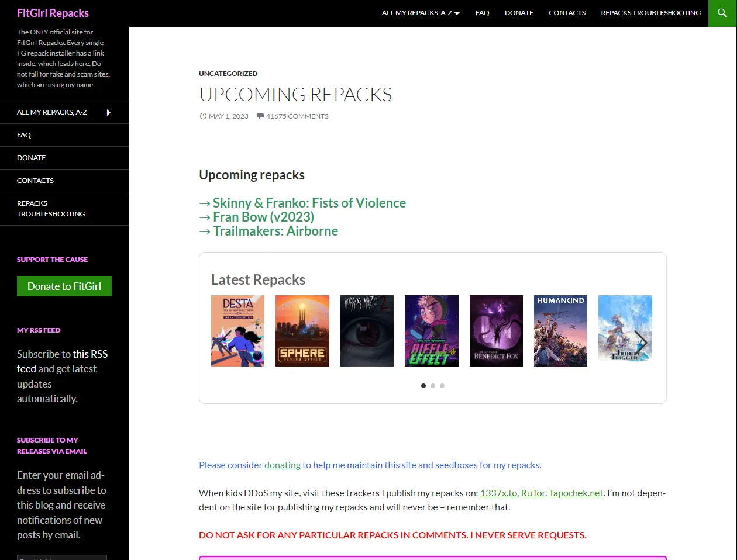Open the Riffle Effect game cover
Image resolution: width=737 pixels, height=560 pixels.
coord(431,331)
